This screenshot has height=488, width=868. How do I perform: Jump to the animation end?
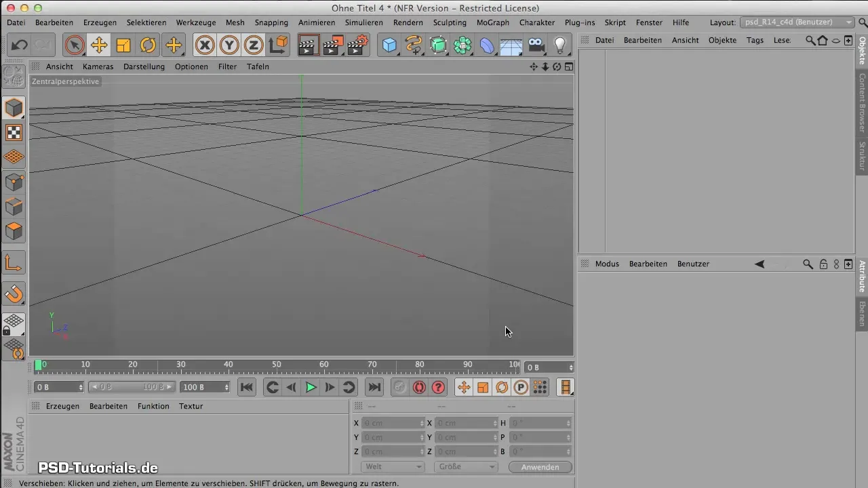coord(374,387)
